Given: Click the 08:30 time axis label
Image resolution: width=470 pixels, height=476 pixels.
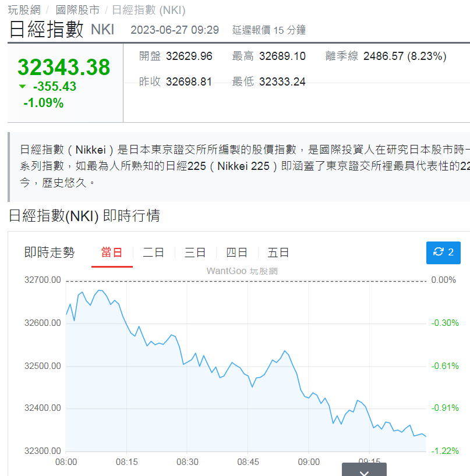Looking at the screenshot, I should point(187,462).
